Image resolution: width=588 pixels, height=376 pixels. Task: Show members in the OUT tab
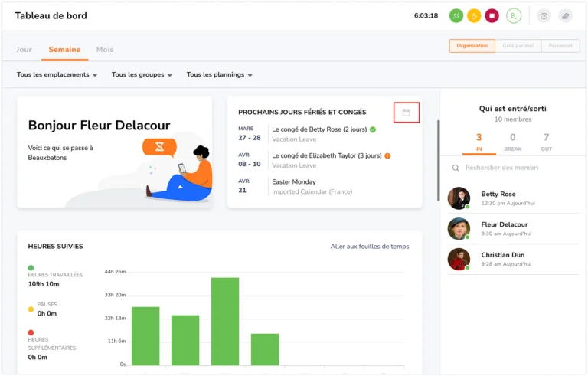(x=547, y=142)
